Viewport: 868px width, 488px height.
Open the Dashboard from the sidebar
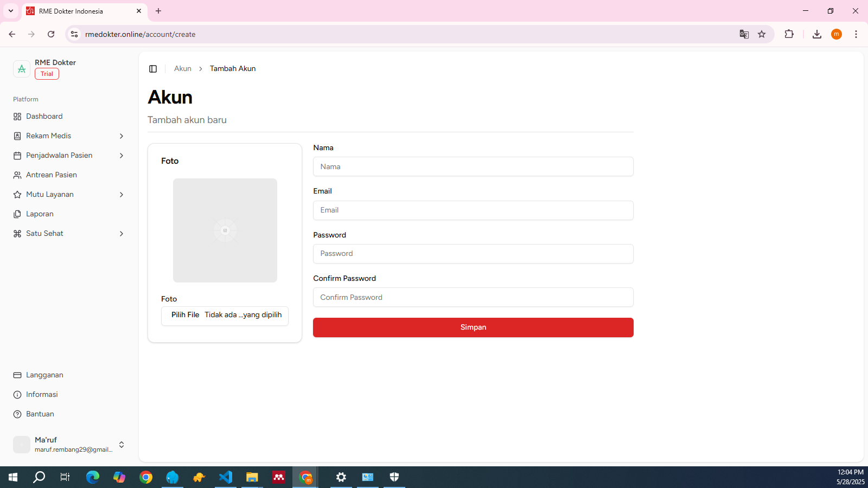point(44,117)
